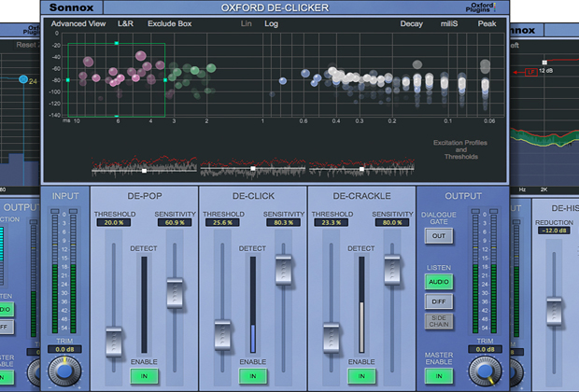Screen dimensions: 579x392
Task: Toggle the Master Enable IN button
Action: pyautogui.click(x=438, y=375)
